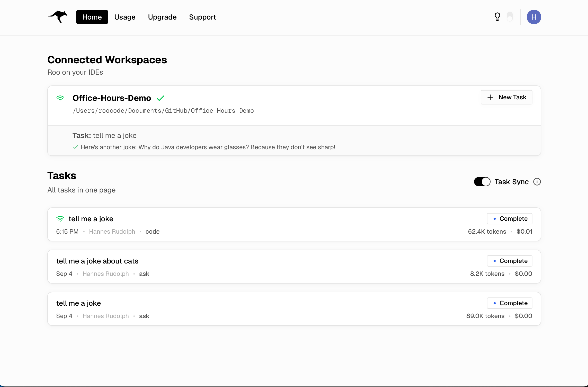Click the lightbulb icon in the top bar
The height and width of the screenshot is (387, 588).
pos(497,17)
